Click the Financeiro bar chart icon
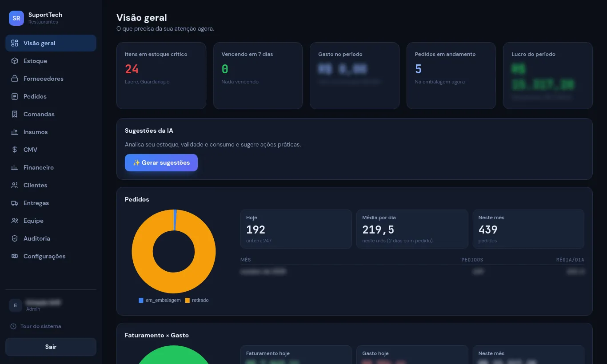 coord(15,167)
